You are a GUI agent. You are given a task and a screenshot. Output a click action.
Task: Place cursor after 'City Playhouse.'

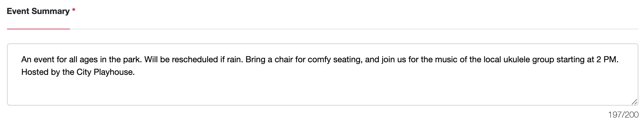point(135,72)
